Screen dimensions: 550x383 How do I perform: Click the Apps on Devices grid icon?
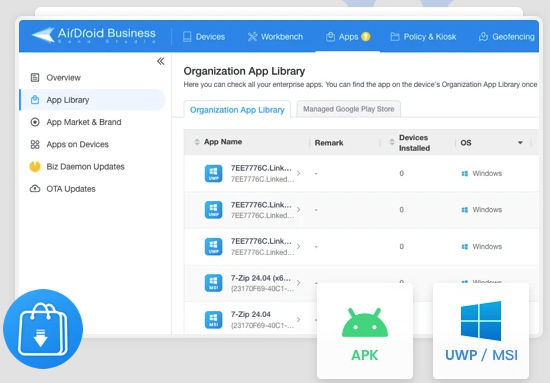[x=35, y=144]
